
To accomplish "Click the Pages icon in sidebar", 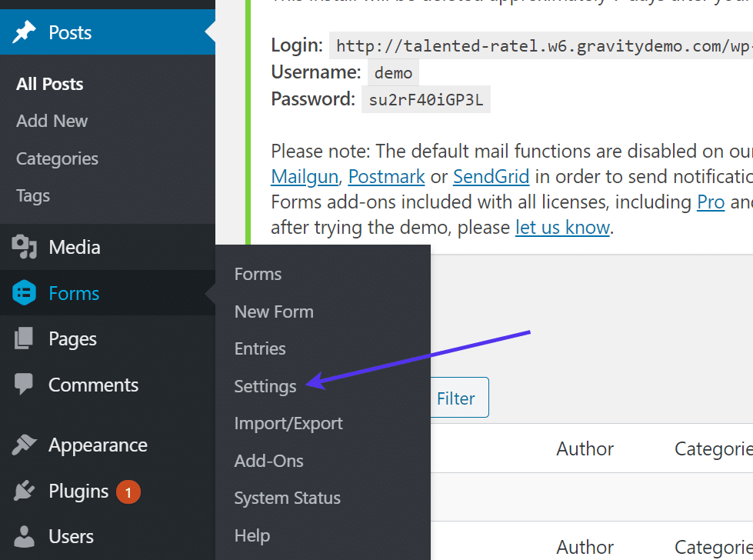I will tap(25, 338).
